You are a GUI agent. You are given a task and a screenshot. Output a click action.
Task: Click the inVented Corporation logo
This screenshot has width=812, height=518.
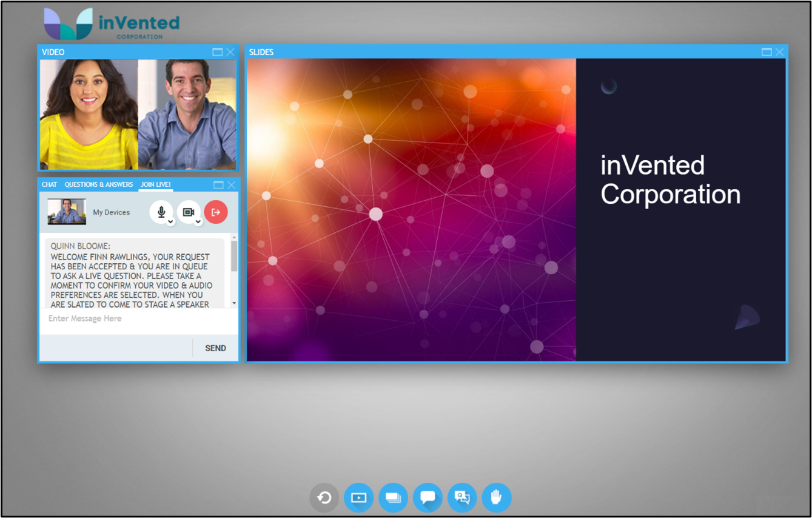(112, 24)
